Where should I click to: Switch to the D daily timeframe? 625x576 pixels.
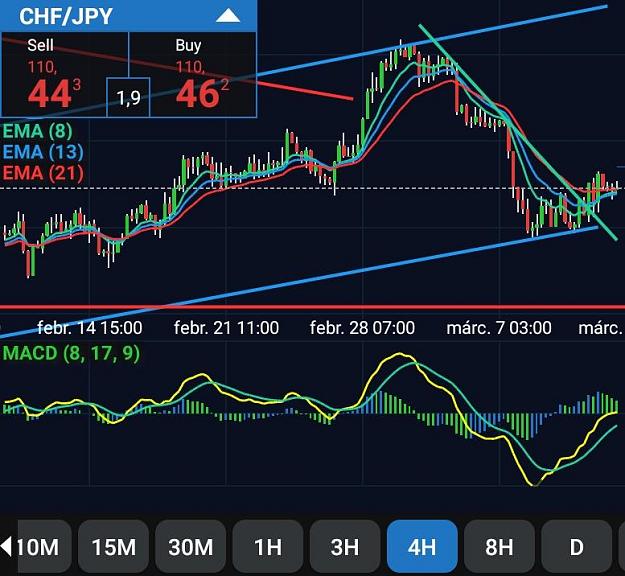pos(576,547)
